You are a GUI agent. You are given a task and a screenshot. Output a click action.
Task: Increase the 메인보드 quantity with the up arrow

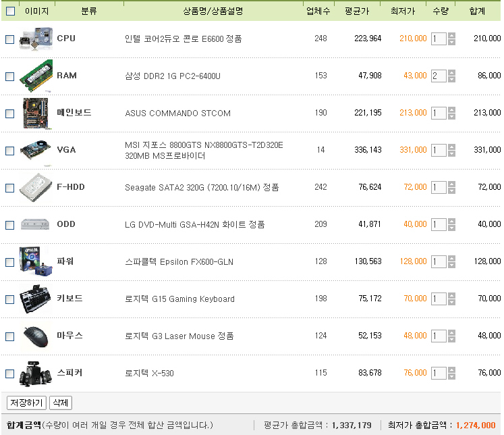(451, 110)
